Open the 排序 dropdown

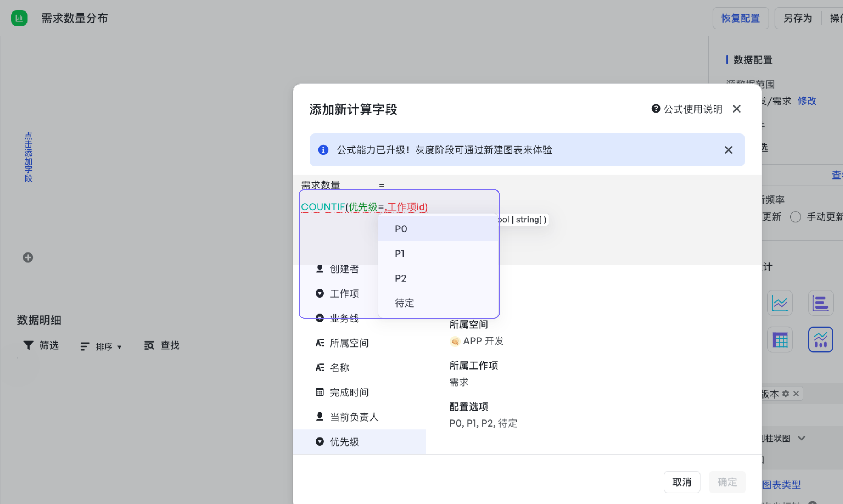(x=101, y=346)
